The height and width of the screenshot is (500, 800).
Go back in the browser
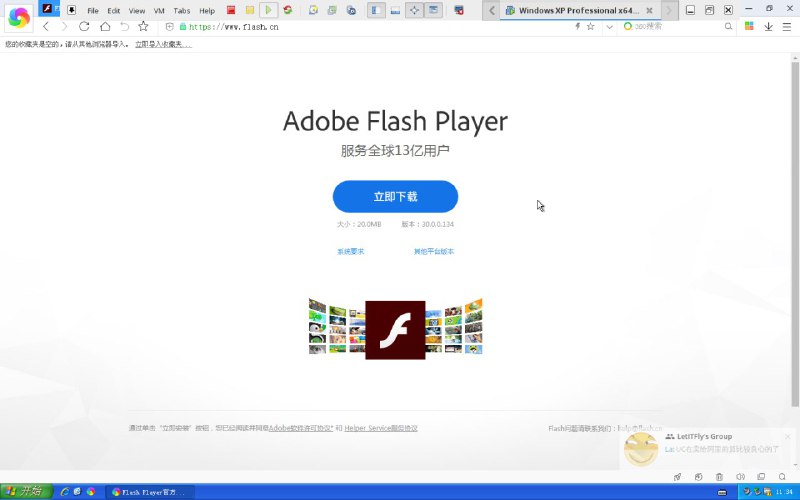click(46, 27)
